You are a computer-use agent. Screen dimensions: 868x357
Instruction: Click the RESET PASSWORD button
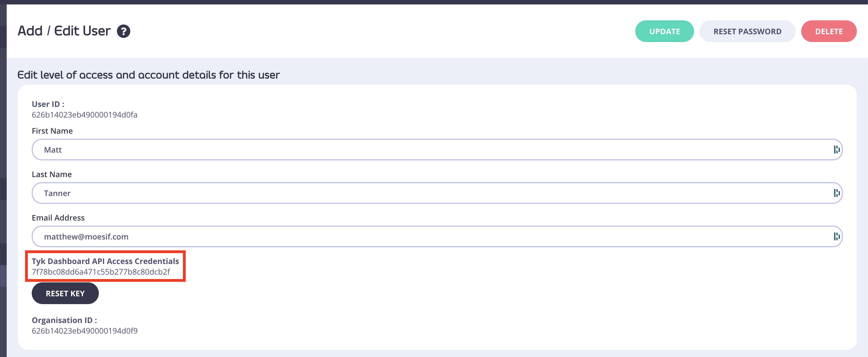point(747,31)
